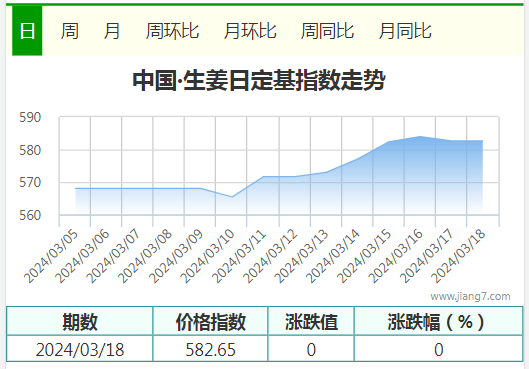
Task: Select the 日 daily tab
Action: [x=27, y=31]
